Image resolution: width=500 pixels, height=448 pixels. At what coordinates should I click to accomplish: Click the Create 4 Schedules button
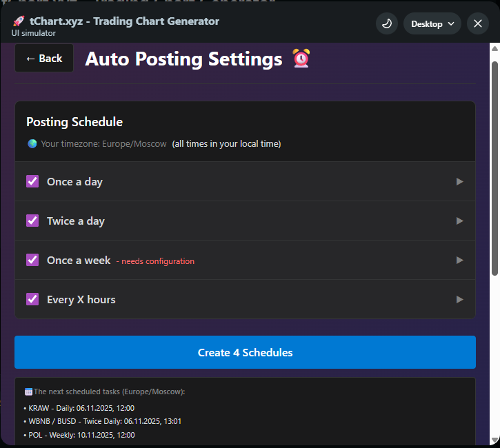245,352
